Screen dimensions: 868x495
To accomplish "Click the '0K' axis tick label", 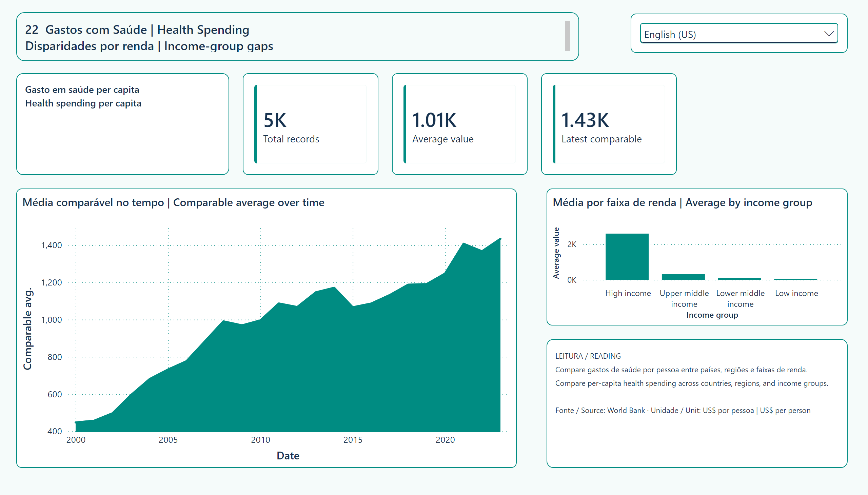I will [572, 280].
